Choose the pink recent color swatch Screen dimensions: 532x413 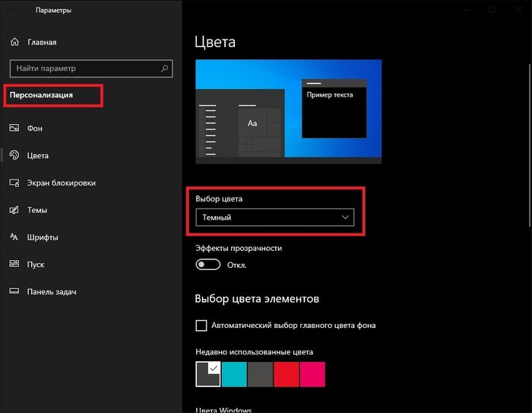click(x=312, y=374)
